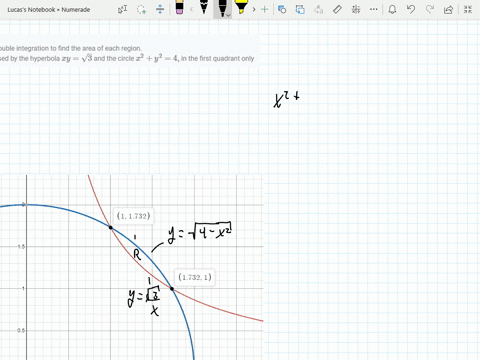This screenshot has height=360, width=480.
Task: Show previous pens with left chevron
Action: coord(191,9)
